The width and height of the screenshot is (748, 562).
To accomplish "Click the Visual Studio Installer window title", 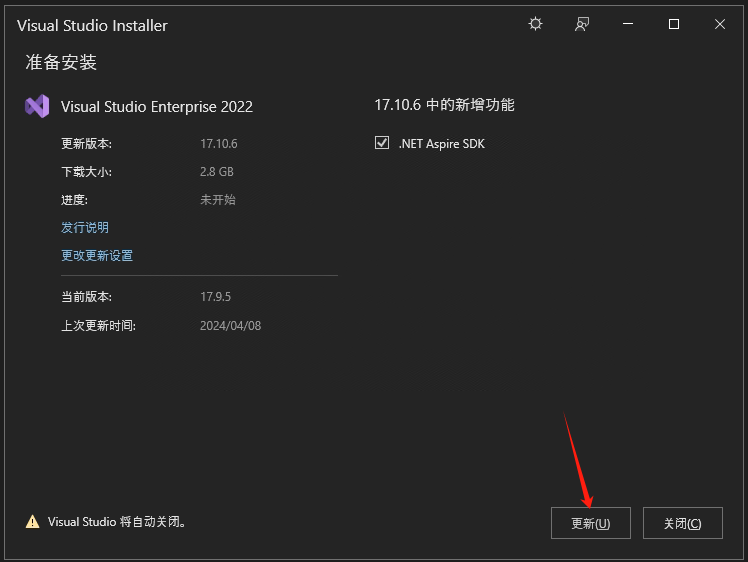I will pyautogui.click(x=92, y=25).
